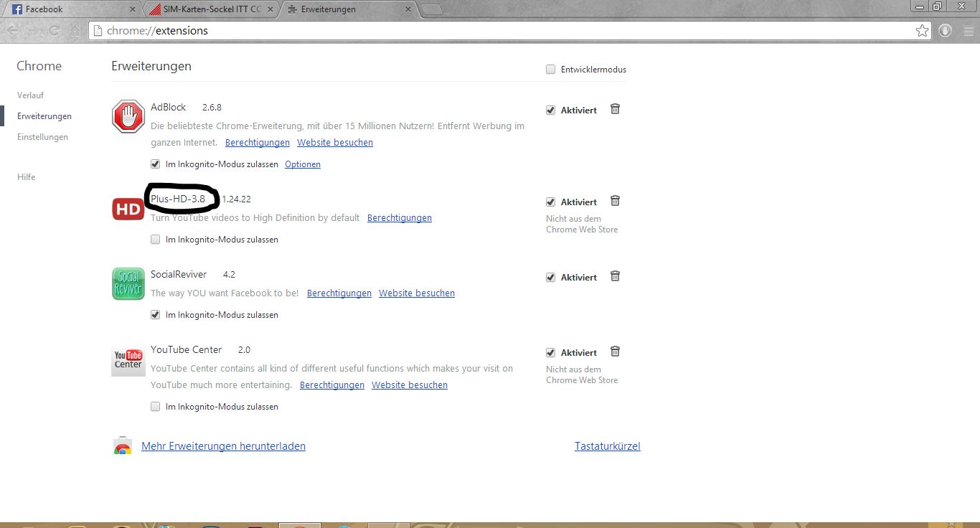This screenshot has width=980, height=528.
Task: Delete AdBlock with its trash icon
Action: pos(615,109)
